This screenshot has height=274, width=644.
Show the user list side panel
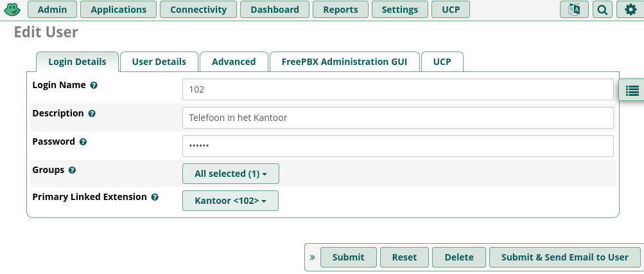click(632, 90)
